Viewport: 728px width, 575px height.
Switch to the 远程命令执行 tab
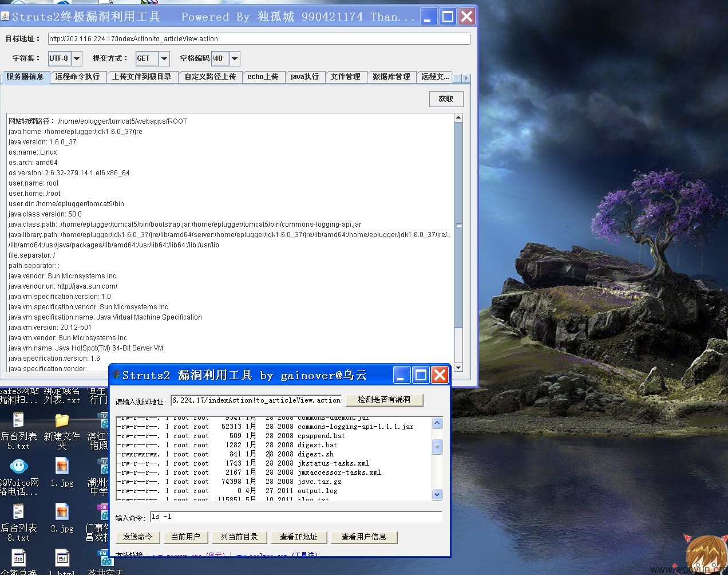point(77,77)
